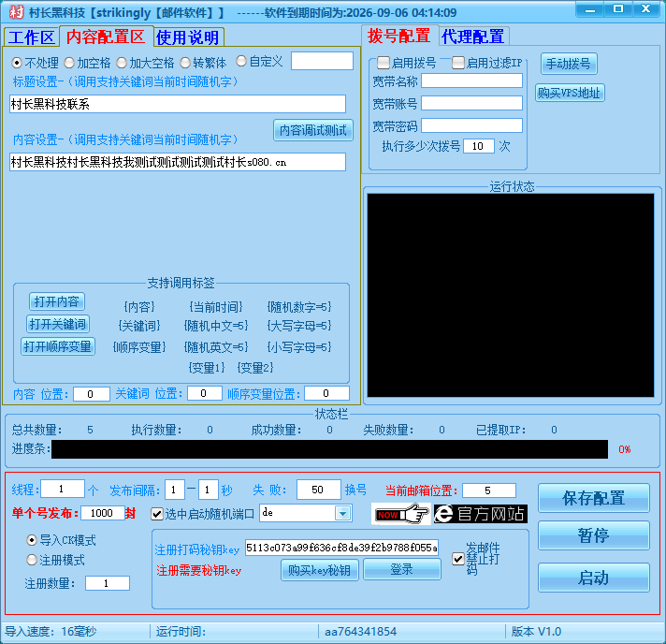
Task: Click the {小写字母=5} tag text
Action: [x=299, y=347]
